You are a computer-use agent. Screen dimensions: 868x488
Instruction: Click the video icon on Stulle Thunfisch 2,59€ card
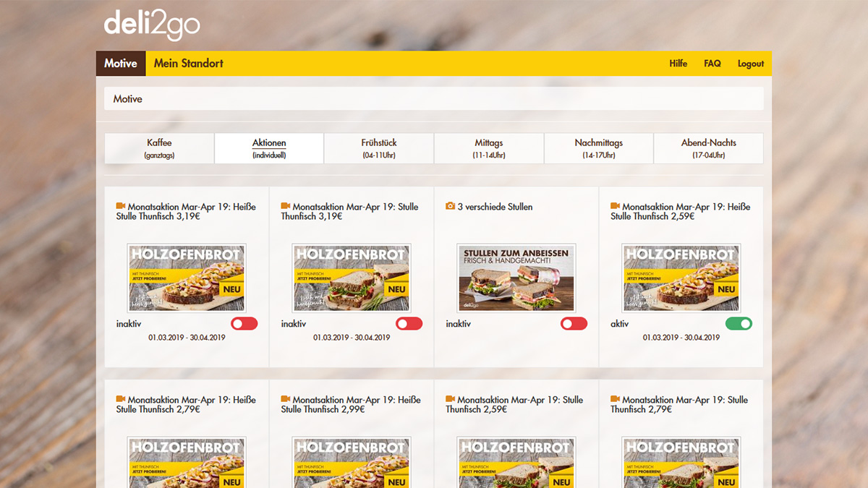[x=450, y=399]
